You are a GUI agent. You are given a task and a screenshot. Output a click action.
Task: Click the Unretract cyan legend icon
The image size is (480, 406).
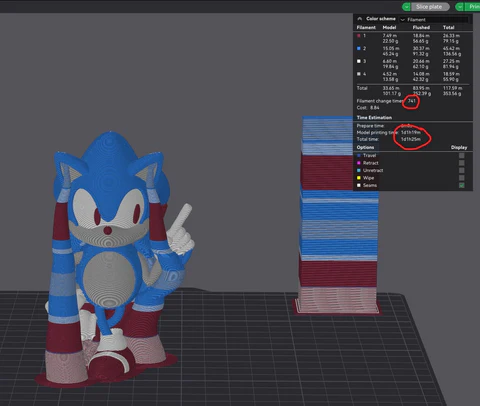pos(359,170)
